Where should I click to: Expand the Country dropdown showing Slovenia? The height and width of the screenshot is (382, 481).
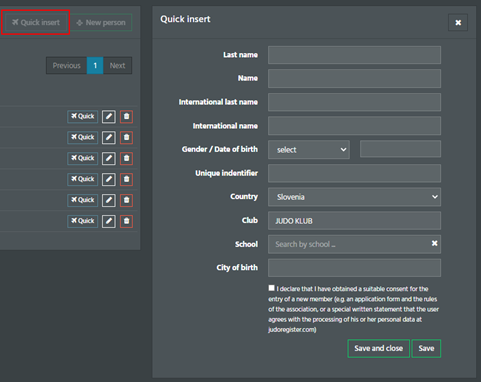click(354, 197)
